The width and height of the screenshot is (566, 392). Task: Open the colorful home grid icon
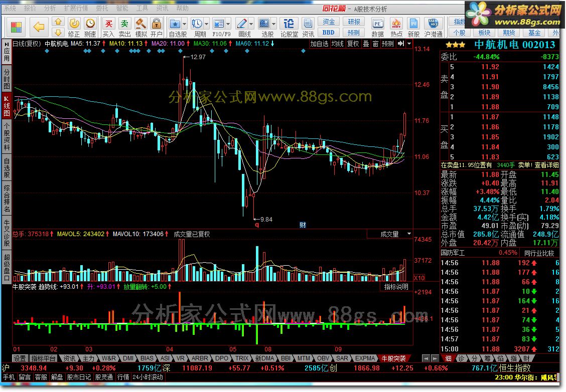pos(16,27)
